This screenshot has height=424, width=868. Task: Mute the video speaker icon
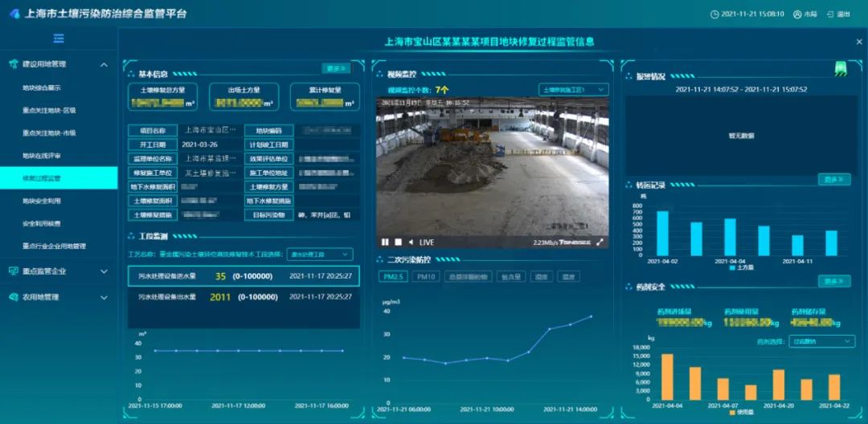tap(411, 242)
